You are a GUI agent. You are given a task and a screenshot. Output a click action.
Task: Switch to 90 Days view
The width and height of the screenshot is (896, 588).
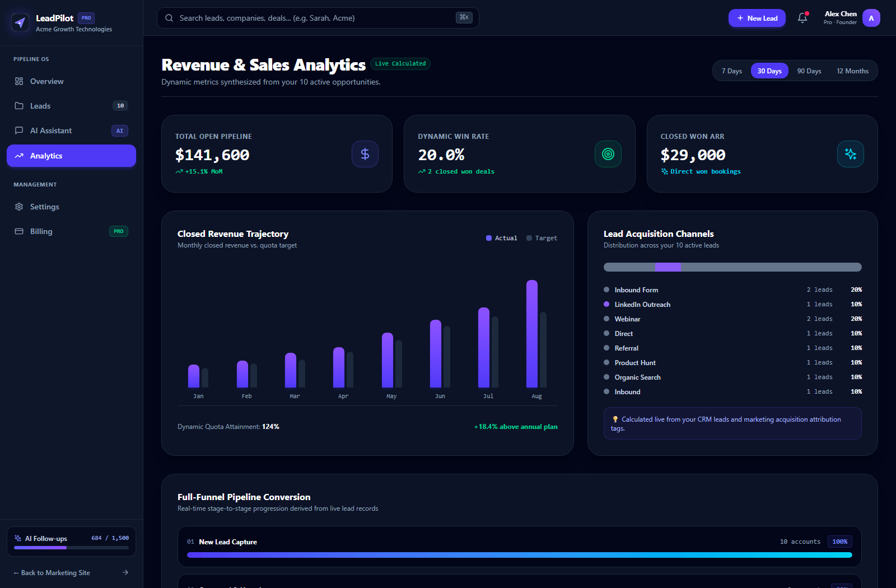point(809,71)
